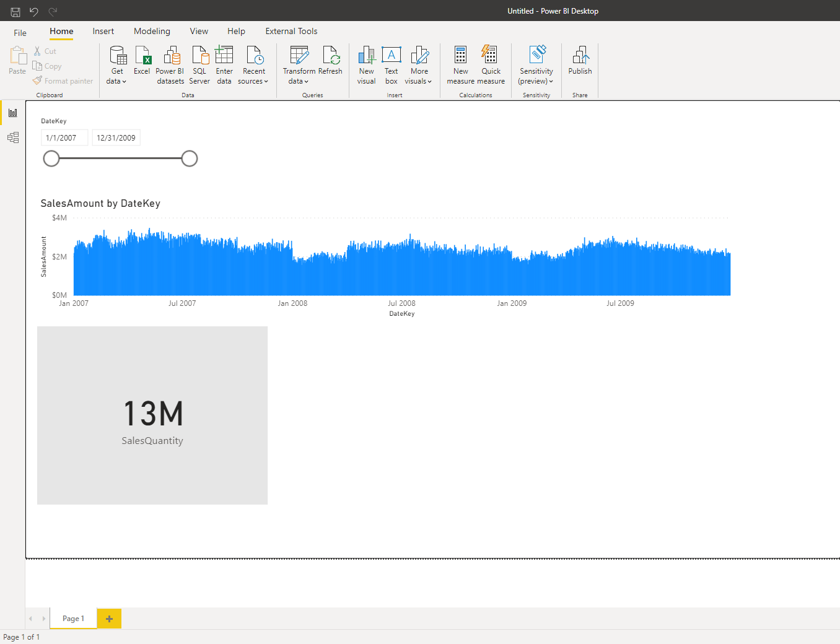
Task: Expand the Transform data dropdown
Action: [299, 81]
